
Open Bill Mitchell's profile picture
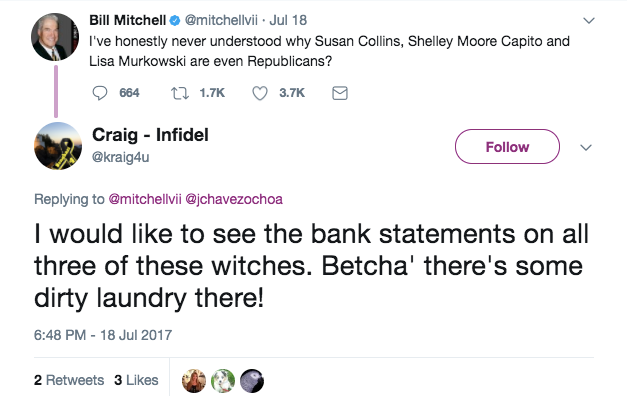pos(55,37)
